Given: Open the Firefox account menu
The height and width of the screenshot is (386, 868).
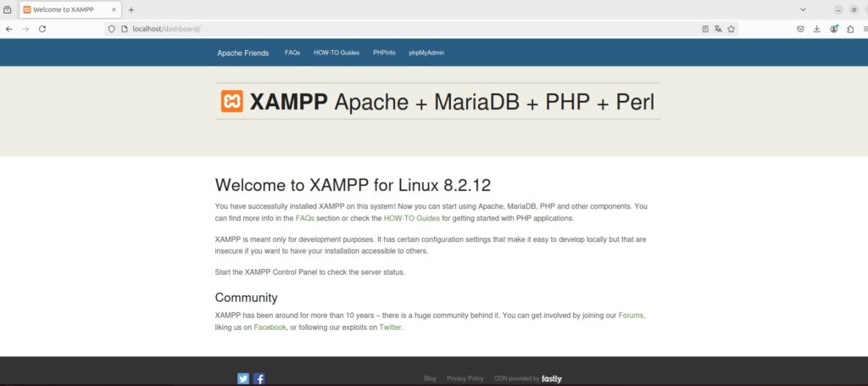Looking at the screenshot, I should [x=834, y=30].
